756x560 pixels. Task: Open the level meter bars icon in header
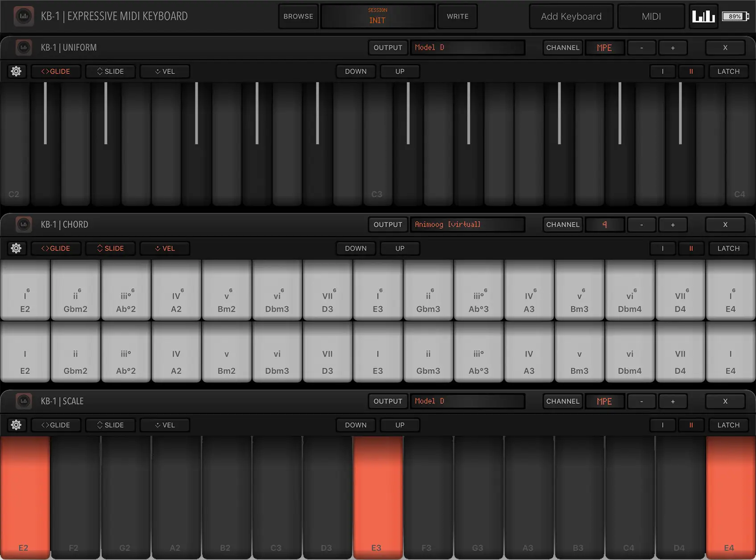click(703, 17)
